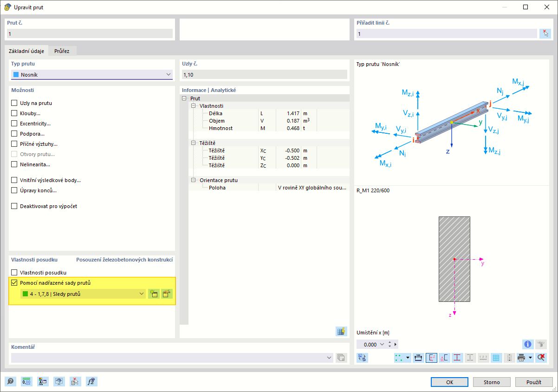The image size is (558, 392).
Task: Click location play arrow next to 0.000
Action: coord(396,345)
